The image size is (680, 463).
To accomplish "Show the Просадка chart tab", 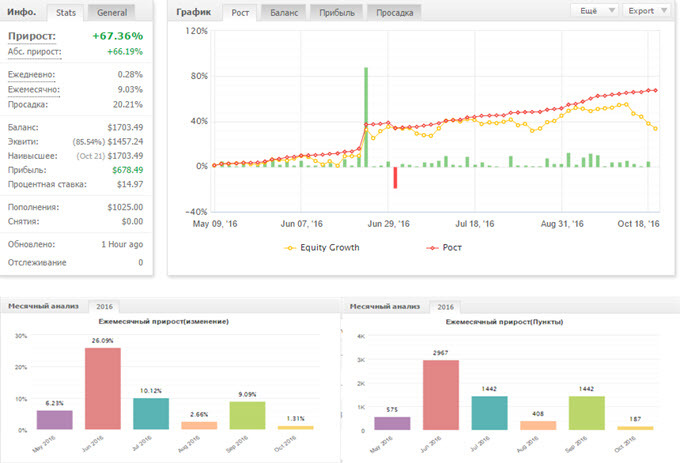I will click(394, 13).
